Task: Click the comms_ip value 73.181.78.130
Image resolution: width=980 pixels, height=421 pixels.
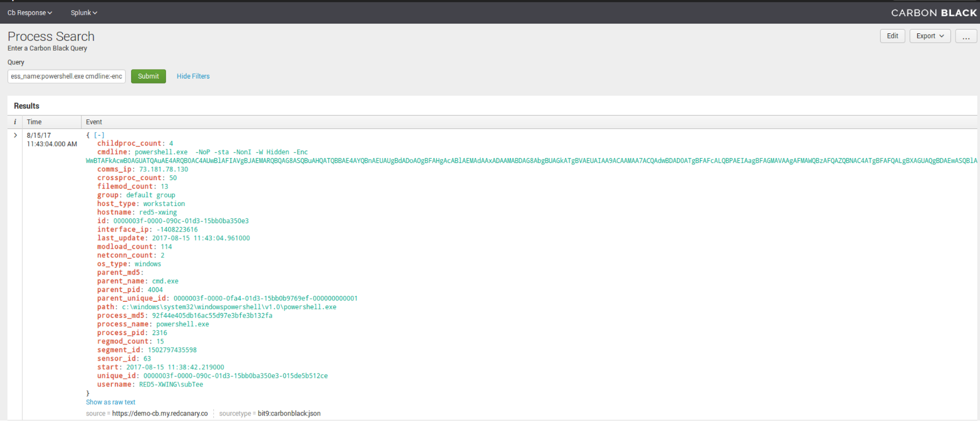Action: (163, 169)
